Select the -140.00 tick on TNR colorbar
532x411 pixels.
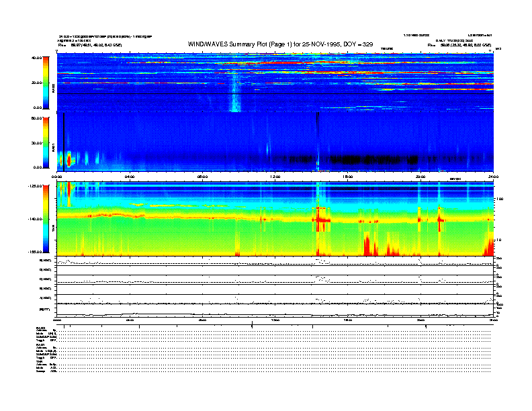(x=35, y=219)
